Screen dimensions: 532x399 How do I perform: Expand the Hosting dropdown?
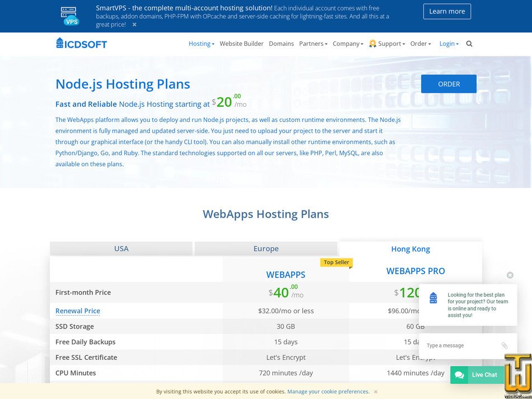tap(200, 43)
